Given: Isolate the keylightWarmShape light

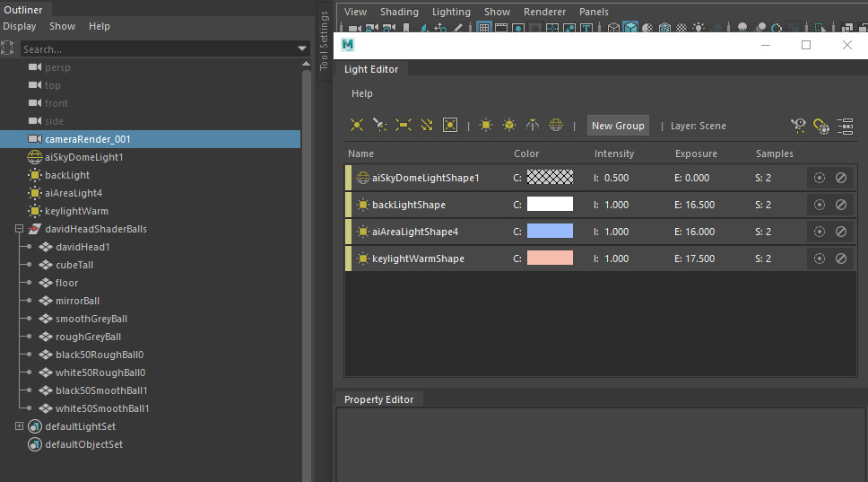Looking at the screenshot, I should pyautogui.click(x=820, y=259).
